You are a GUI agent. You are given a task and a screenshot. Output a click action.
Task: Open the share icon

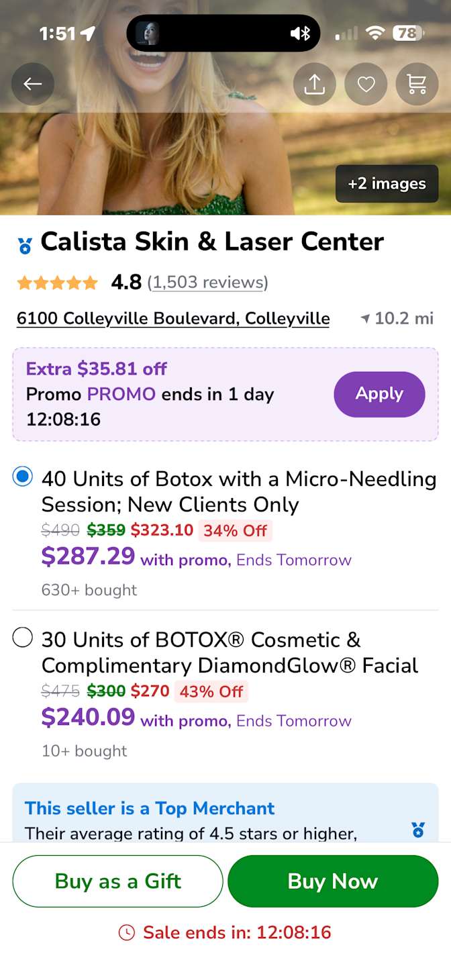click(314, 84)
